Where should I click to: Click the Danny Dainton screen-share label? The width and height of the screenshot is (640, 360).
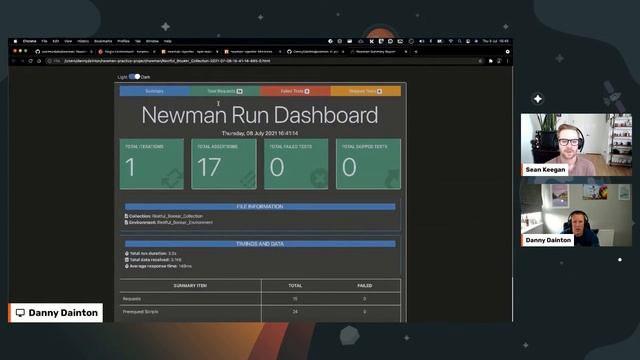pyautogui.click(x=56, y=313)
